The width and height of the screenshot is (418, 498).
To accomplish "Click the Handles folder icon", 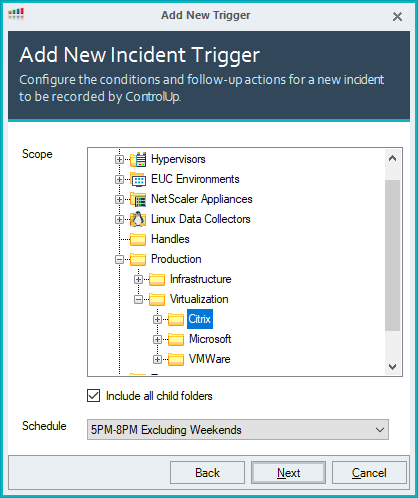I will (138, 239).
